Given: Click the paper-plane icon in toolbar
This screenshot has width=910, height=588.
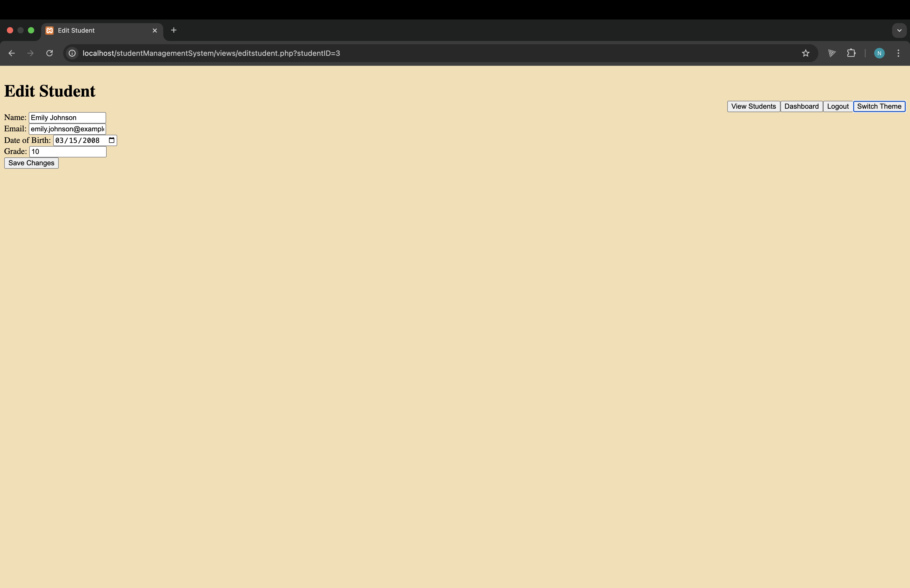Looking at the screenshot, I should coord(832,53).
